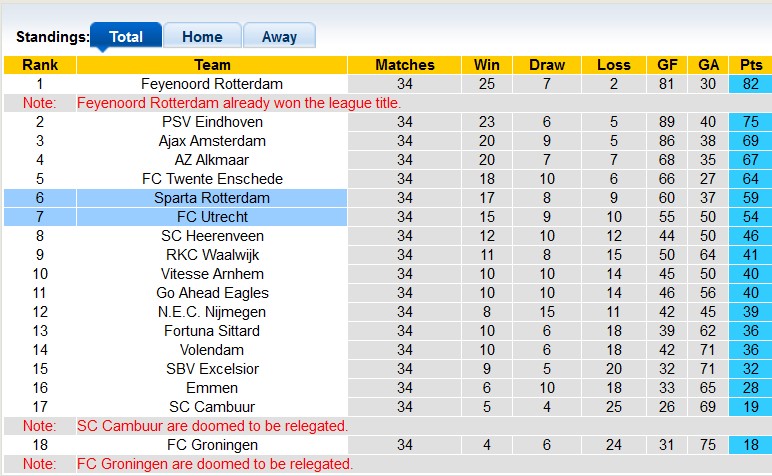Select N.E.C. Nijmegen team name
The width and height of the screenshot is (772, 476).
click(212, 312)
